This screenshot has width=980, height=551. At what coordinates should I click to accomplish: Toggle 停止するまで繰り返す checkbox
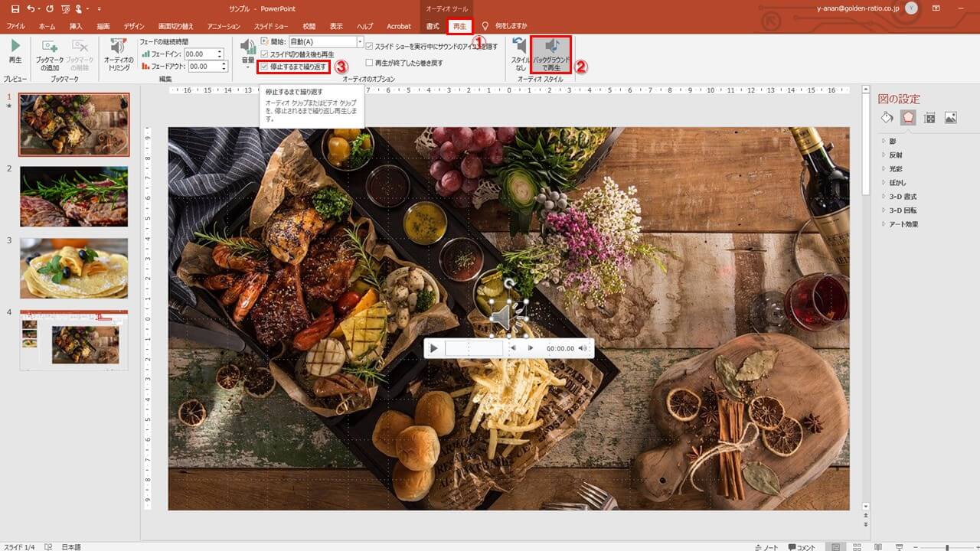(265, 67)
